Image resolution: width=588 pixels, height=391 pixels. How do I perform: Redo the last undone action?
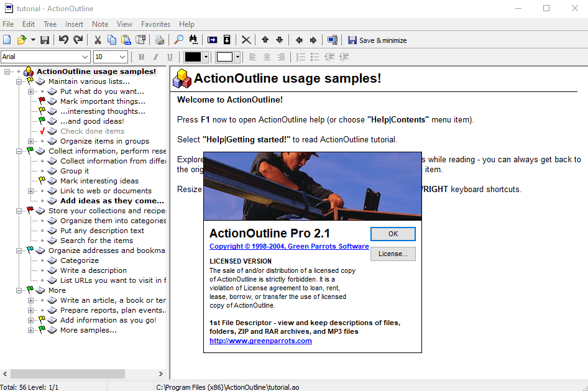[78, 40]
